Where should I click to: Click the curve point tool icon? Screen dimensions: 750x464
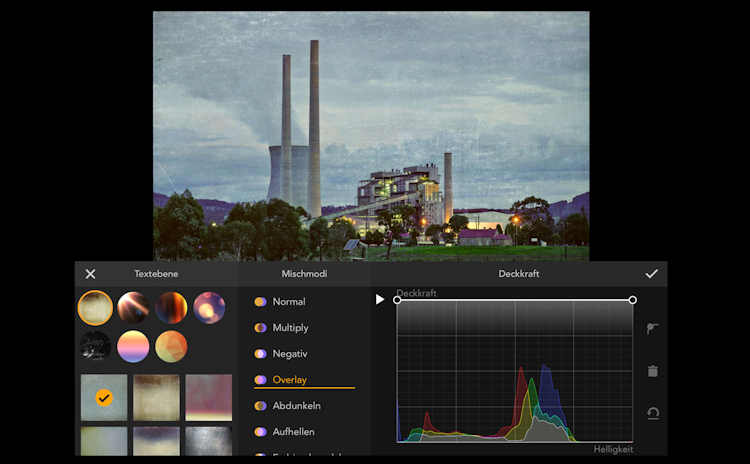[653, 329]
